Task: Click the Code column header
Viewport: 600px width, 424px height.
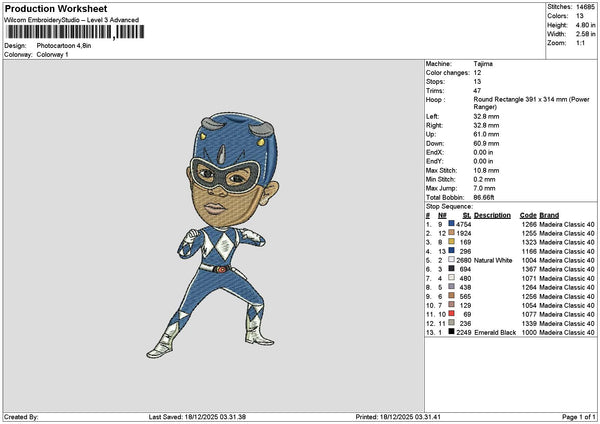Action: [x=528, y=215]
